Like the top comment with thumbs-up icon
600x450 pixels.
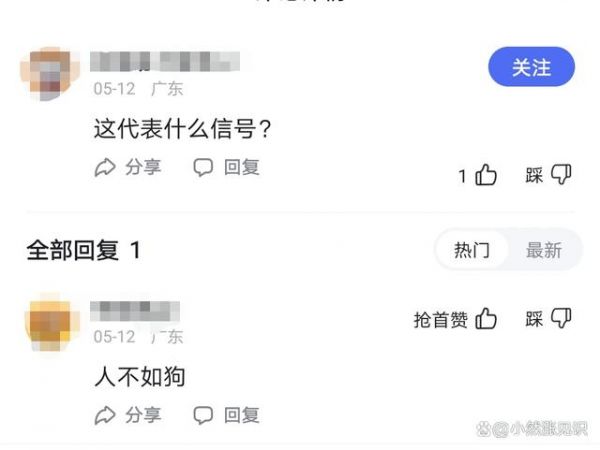[x=486, y=175]
